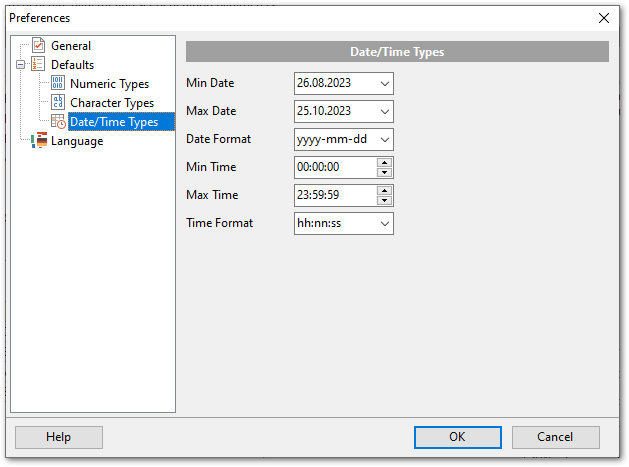Increase Min Time with up arrow
The width and height of the screenshot is (629, 467).
[384, 162]
